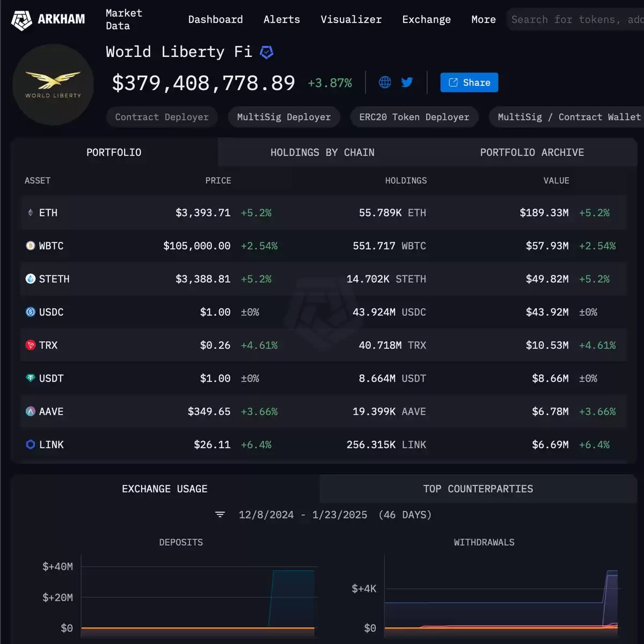Click the Arkham logo icon
Image resolution: width=644 pixels, height=644 pixels.
[21, 20]
